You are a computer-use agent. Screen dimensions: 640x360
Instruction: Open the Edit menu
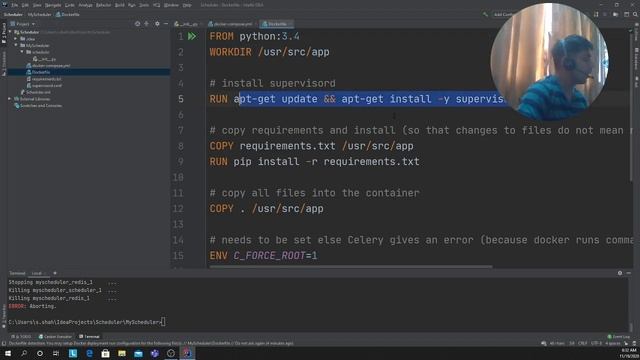pyautogui.click(x=25, y=5)
